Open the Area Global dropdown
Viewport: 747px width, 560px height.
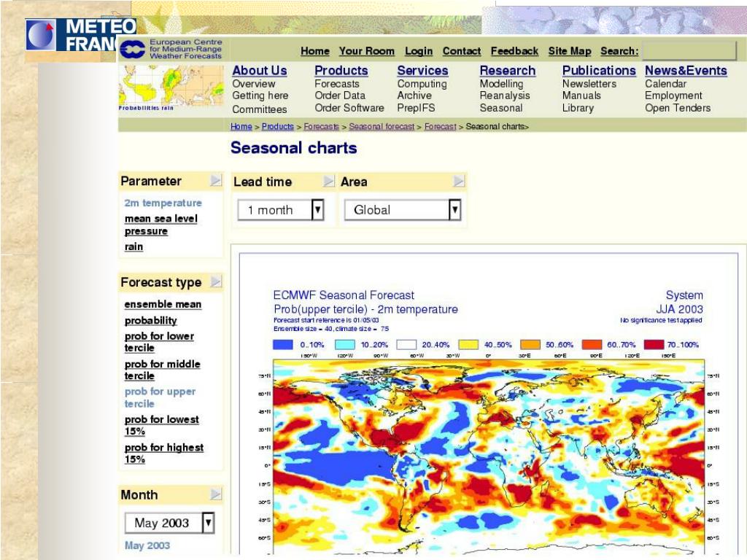[403, 209]
